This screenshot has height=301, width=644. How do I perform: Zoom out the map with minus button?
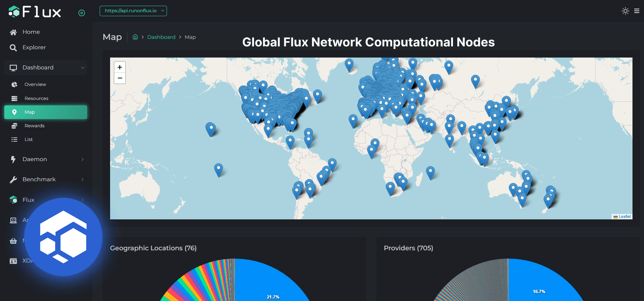(x=120, y=78)
